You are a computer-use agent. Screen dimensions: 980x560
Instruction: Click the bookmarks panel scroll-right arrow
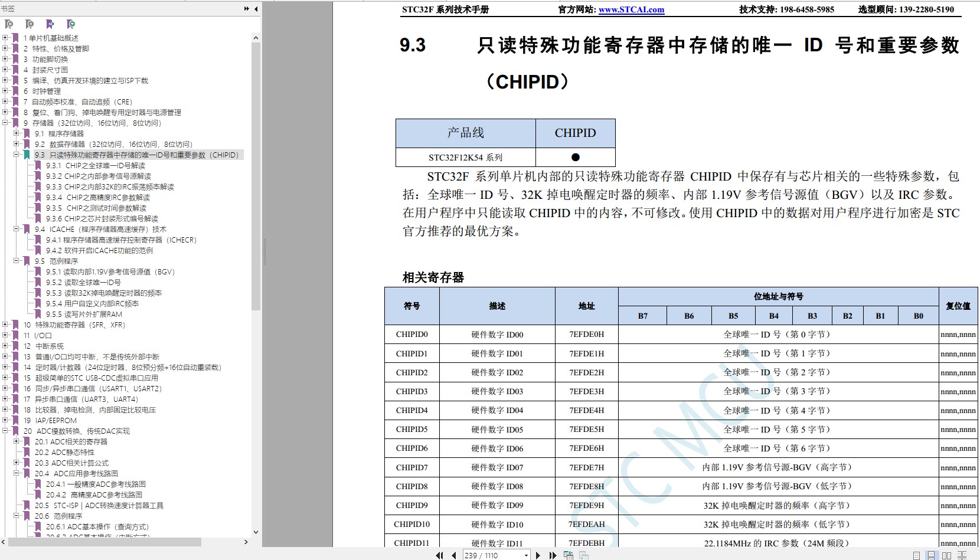pos(246,542)
